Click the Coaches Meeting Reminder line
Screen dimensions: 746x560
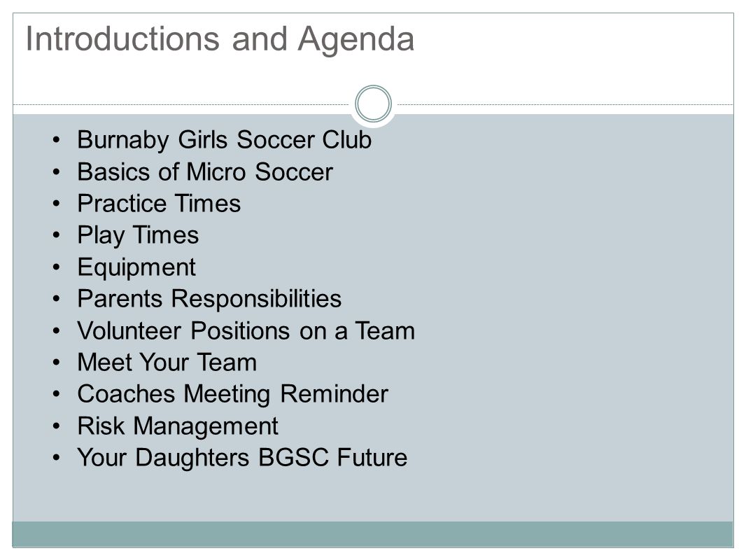(x=232, y=394)
